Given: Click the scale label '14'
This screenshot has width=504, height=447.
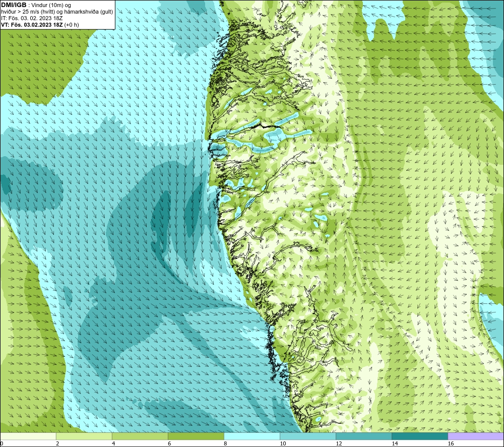Looking at the screenshot, I should click(395, 443).
